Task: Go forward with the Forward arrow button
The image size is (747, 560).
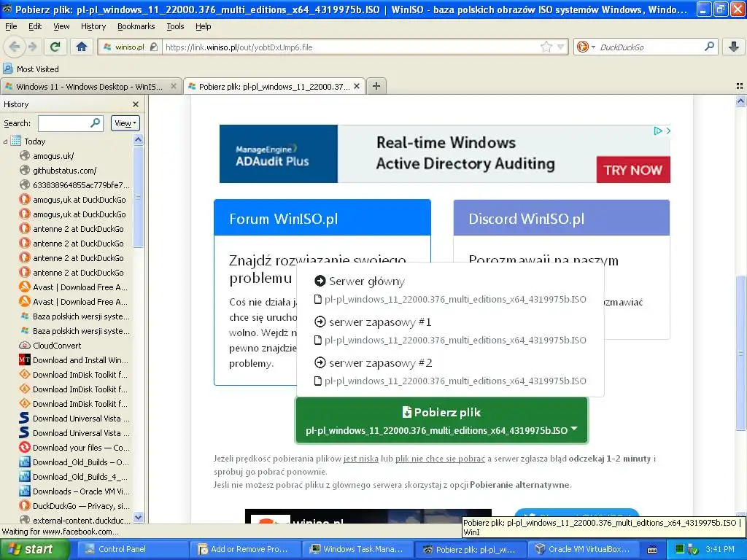Action: (32, 47)
